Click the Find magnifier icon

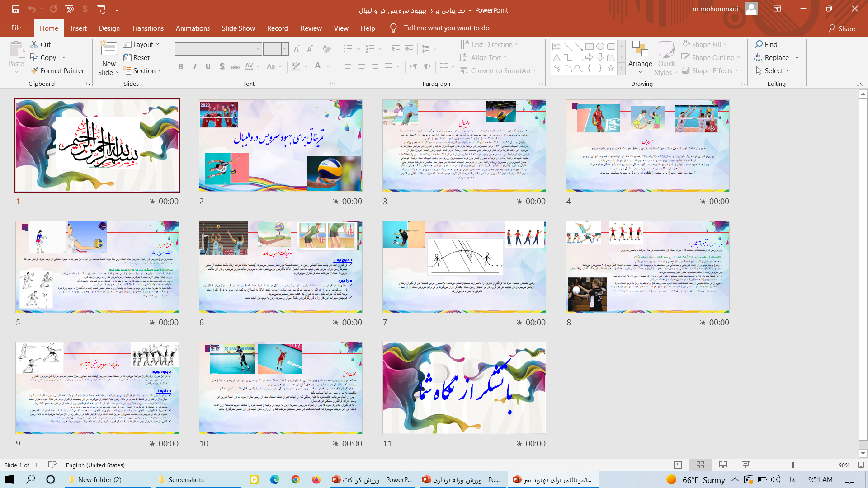(x=759, y=44)
